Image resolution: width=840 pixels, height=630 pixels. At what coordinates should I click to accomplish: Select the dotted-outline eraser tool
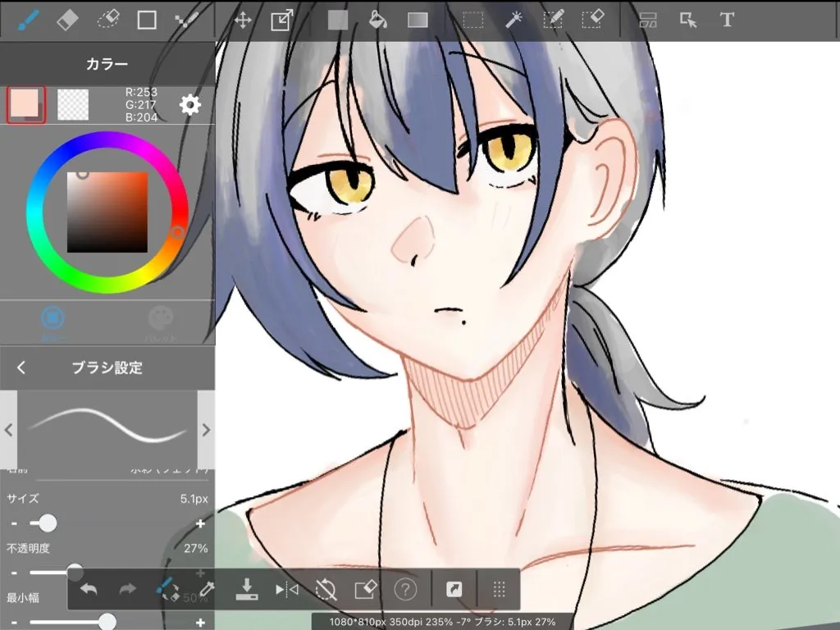pos(107,20)
